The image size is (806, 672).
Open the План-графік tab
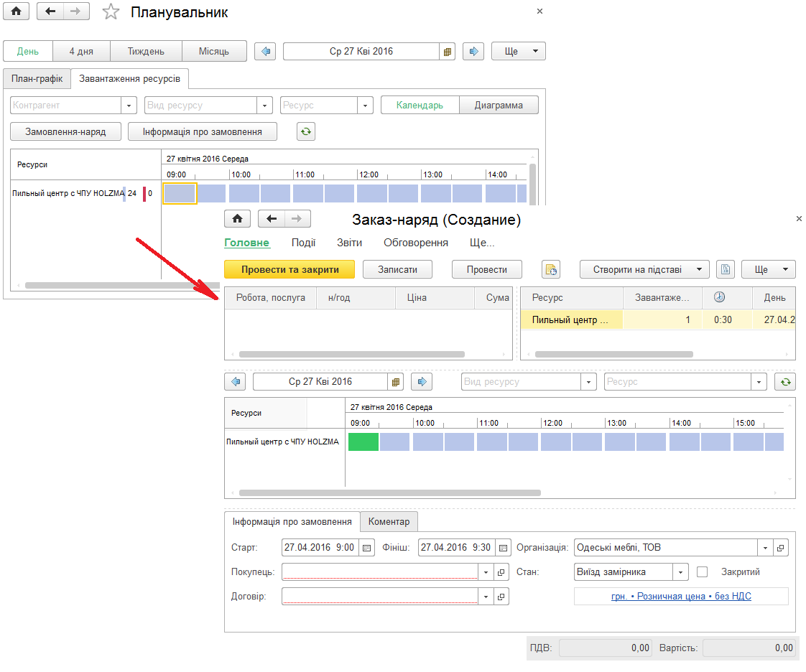37,78
